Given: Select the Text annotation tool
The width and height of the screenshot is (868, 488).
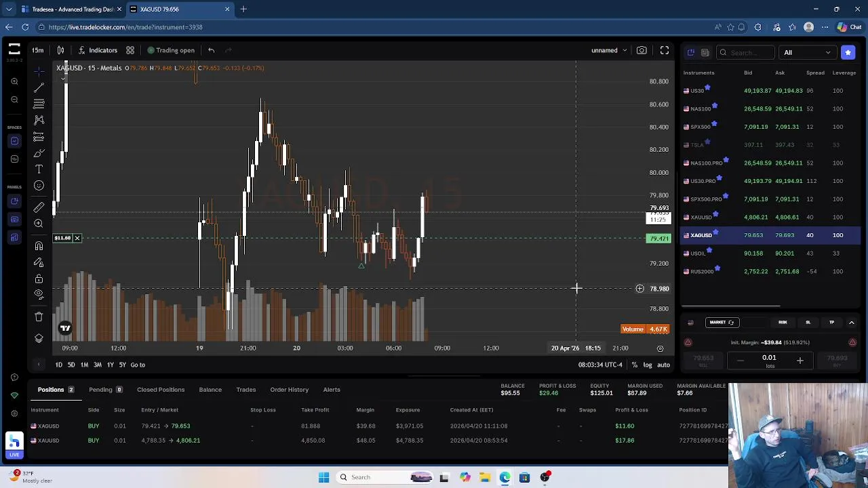Looking at the screenshot, I should [39, 169].
